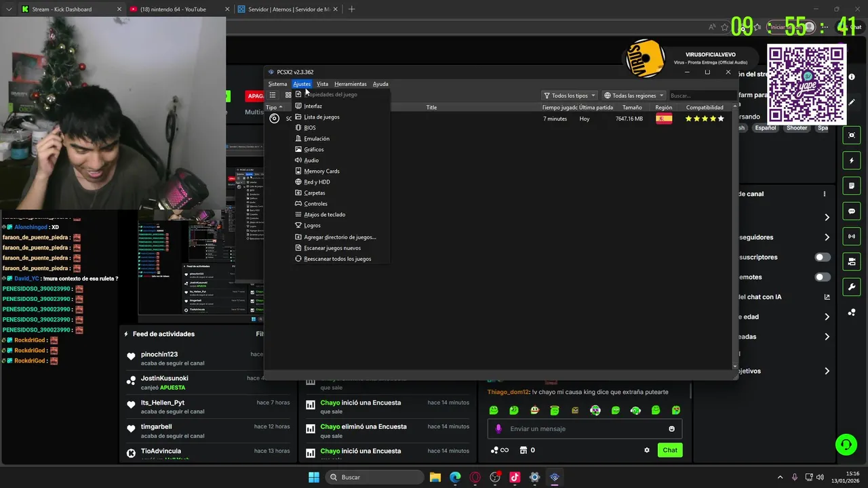Image resolution: width=868 pixels, height=488 pixels.
Task: Open the chat store icon showing 0
Action: point(528,450)
